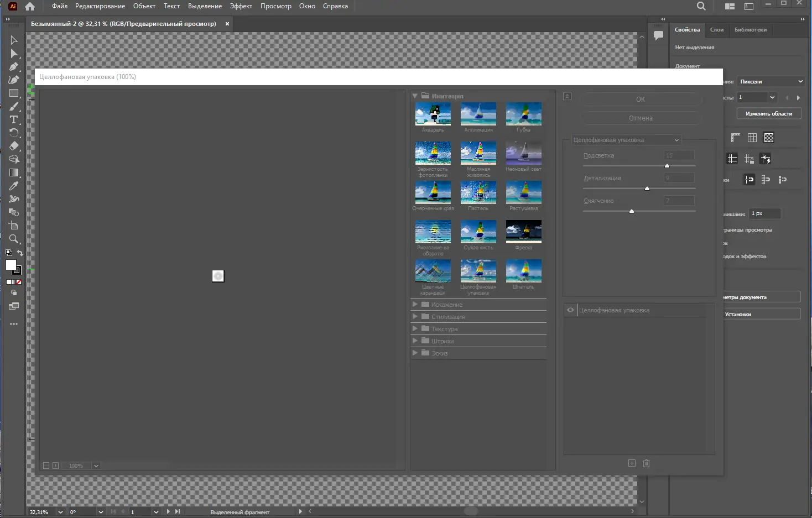This screenshot has width=812, height=518.
Task: Select the Symbol Sprayer tool
Action: click(14, 200)
